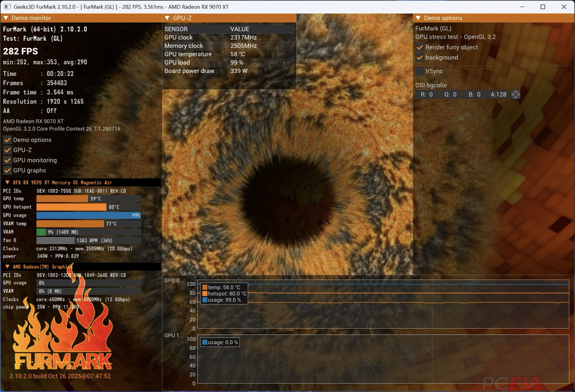This screenshot has height=392, width=575.
Task: Click the hotspot: 80.0 °C legend entry
Action: click(224, 294)
